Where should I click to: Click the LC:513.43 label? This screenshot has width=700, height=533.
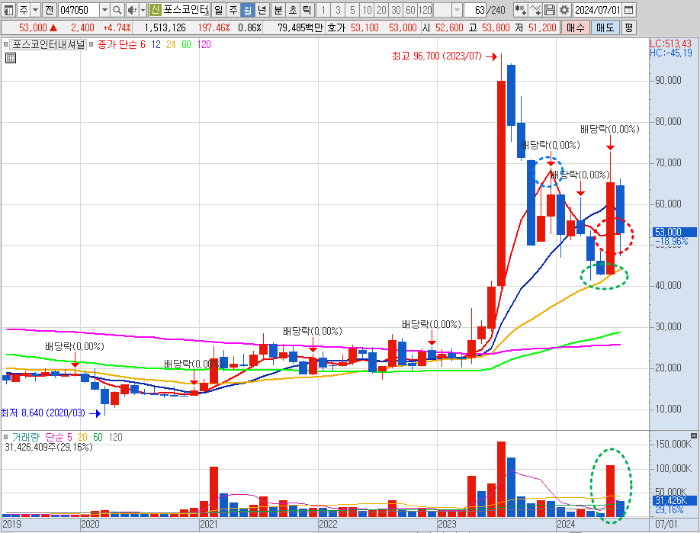tap(671, 43)
